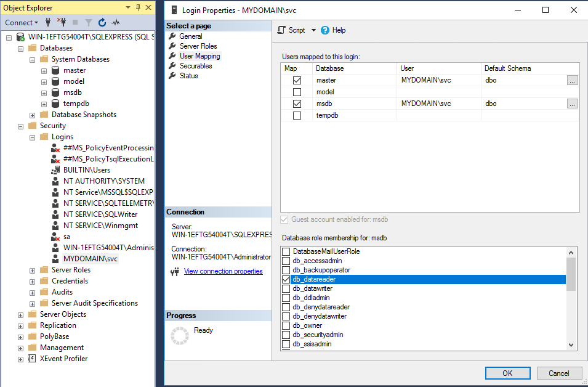The height and width of the screenshot is (387, 588).
Task: Open View connection properties link
Action: tap(223, 271)
